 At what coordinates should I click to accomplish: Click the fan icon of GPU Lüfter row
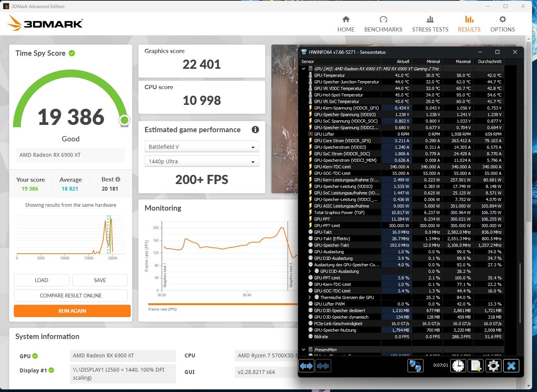tap(311, 134)
